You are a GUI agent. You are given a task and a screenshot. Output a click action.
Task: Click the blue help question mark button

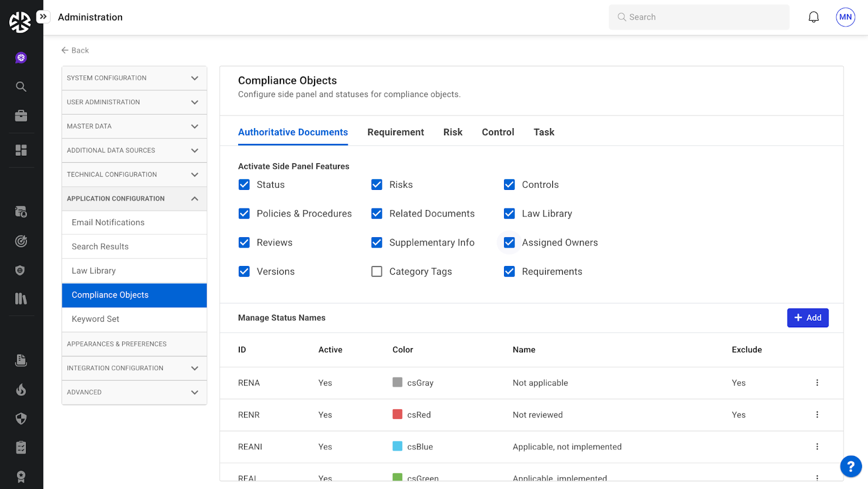pyautogui.click(x=850, y=466)
